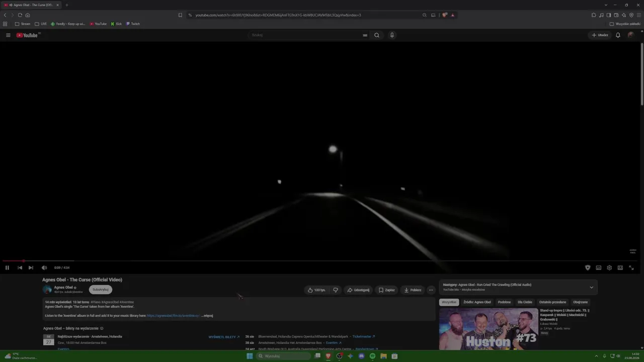Click the taskbar Wyszukaj search box
The image size is (644, 362).
click(x=284, y=356)
